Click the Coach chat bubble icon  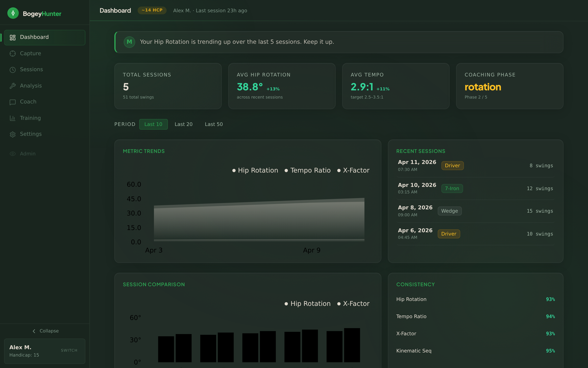click(13, 102)
